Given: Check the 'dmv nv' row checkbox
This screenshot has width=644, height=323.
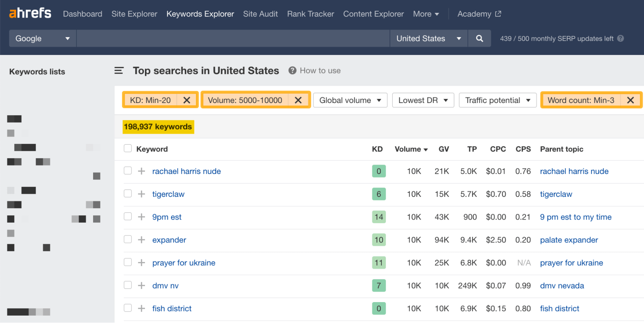Looking at the screenshot, I should [x=128, y=285].
